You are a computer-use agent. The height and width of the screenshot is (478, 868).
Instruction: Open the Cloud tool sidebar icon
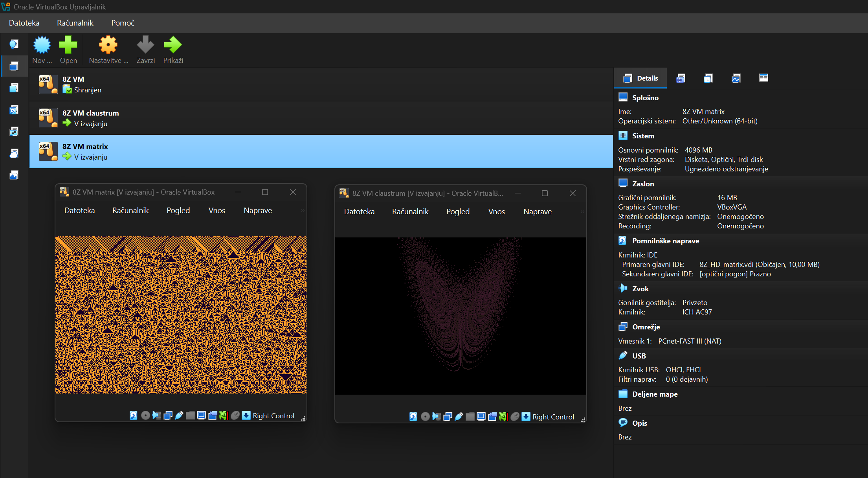(14, 153)
